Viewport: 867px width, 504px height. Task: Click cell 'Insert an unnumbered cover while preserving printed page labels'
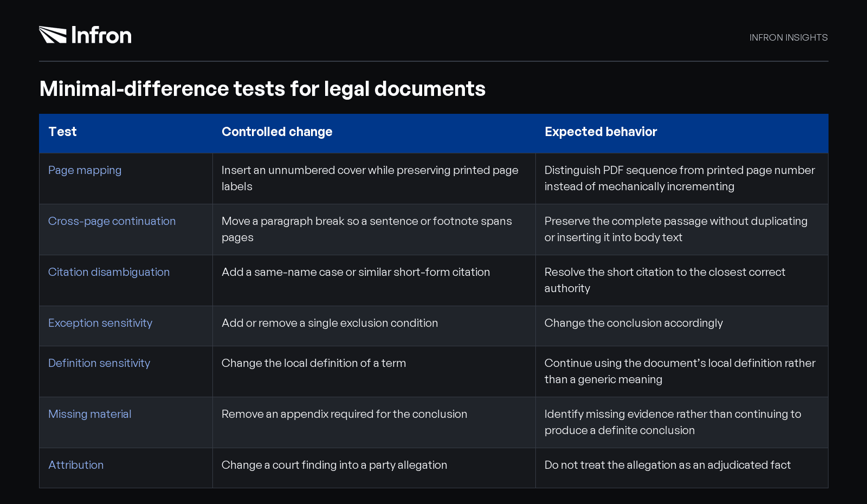(374, 178)
